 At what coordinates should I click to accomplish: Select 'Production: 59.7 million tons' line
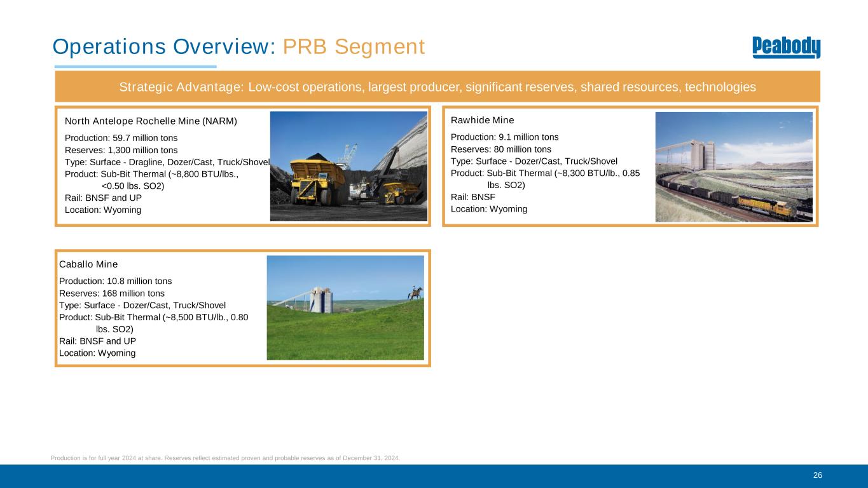point(121,137)
